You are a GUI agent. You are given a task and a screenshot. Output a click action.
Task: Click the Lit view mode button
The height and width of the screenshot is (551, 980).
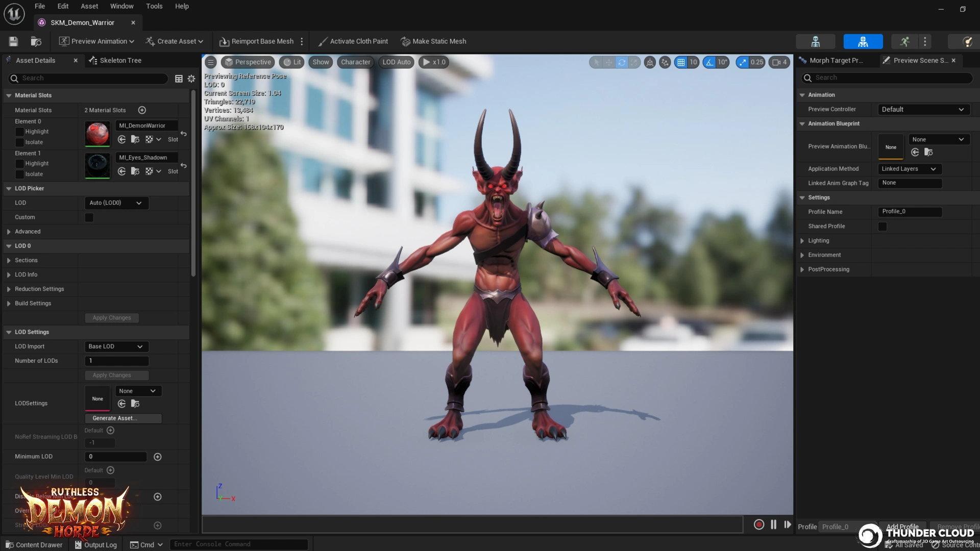292,62
